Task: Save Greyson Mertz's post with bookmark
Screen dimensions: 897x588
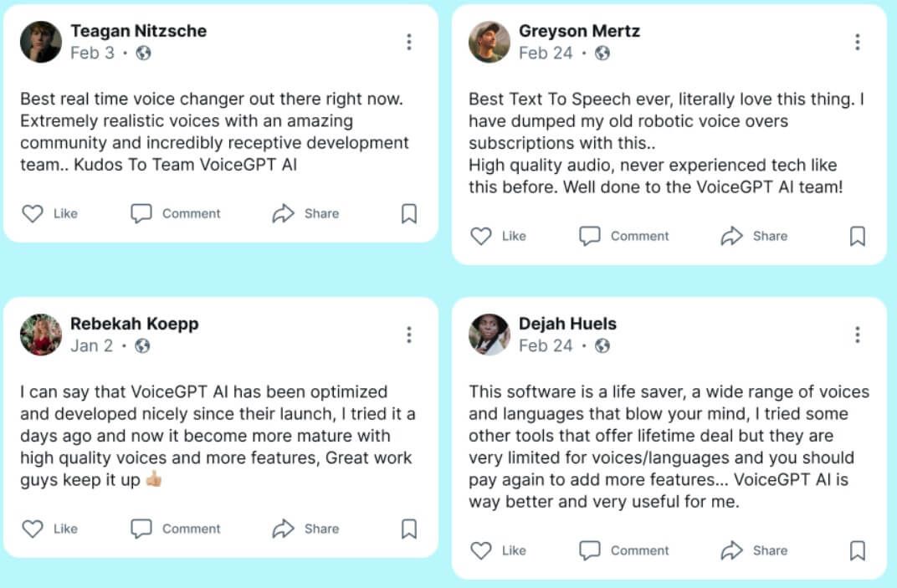Action: tap(858, 237)
